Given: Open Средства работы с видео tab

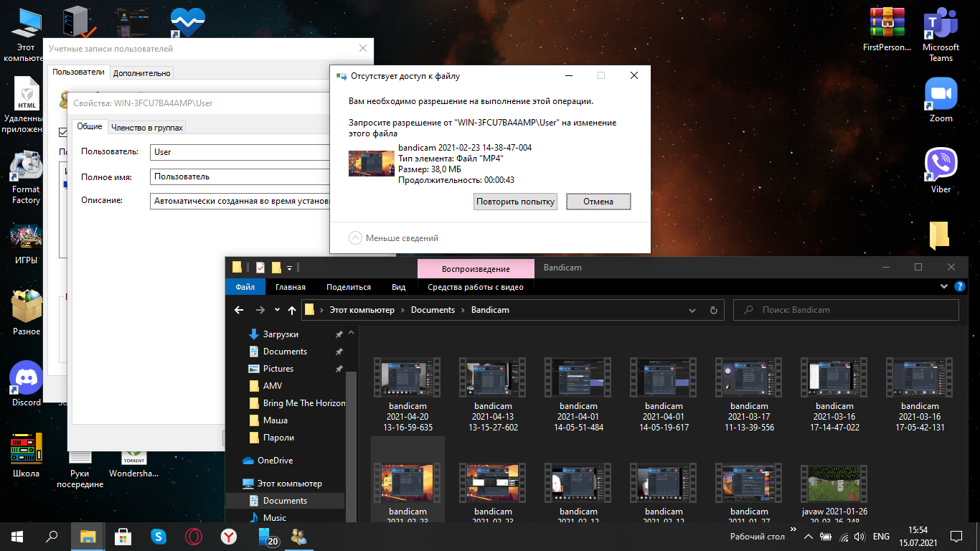Looking at the screenshot, I should 476,287.
